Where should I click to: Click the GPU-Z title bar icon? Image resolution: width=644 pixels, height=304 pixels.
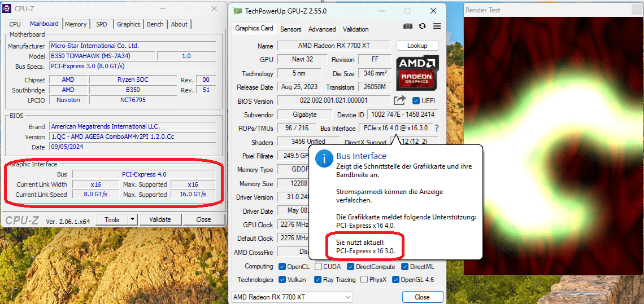(x=237, y=11)
